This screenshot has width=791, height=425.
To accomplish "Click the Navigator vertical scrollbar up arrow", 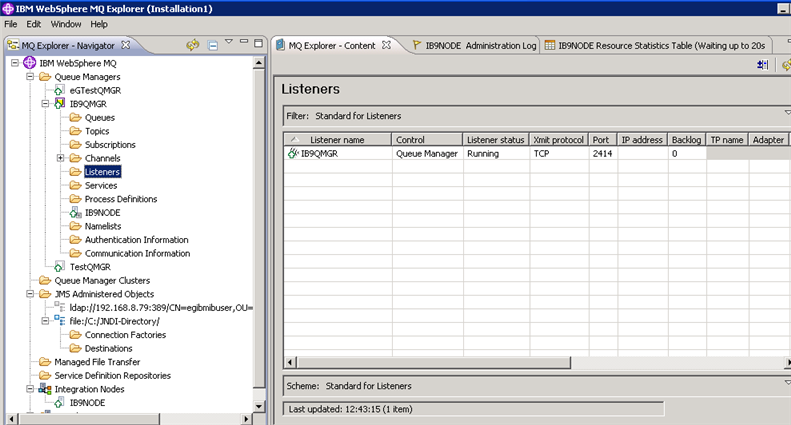I will [259, 63].
